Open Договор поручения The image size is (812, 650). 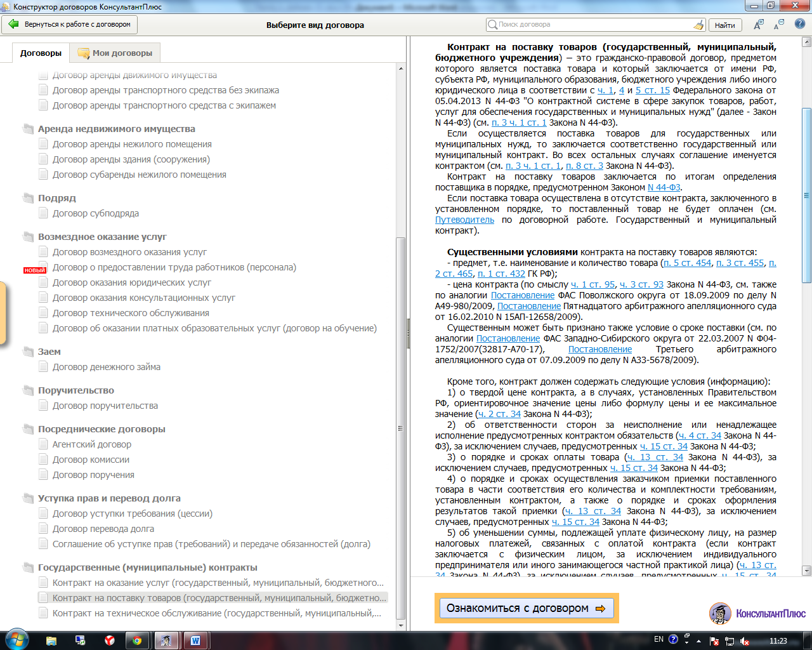pos(93,475)
